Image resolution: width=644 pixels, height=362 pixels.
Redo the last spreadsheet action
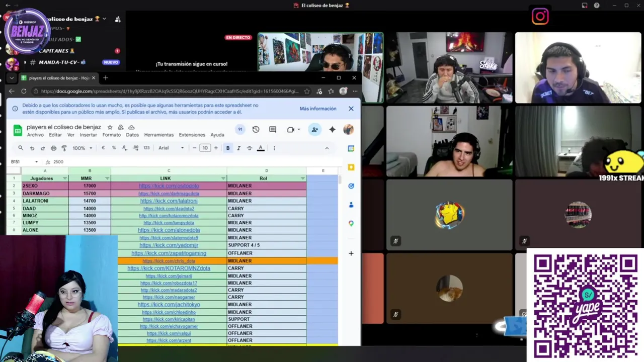(x=42, y=148)
